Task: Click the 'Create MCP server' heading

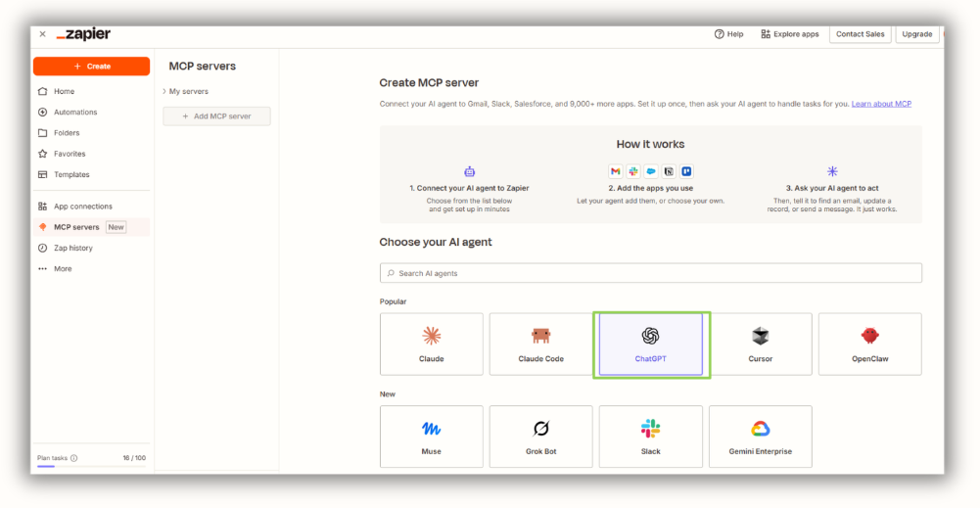Action: tap(429, 82)
